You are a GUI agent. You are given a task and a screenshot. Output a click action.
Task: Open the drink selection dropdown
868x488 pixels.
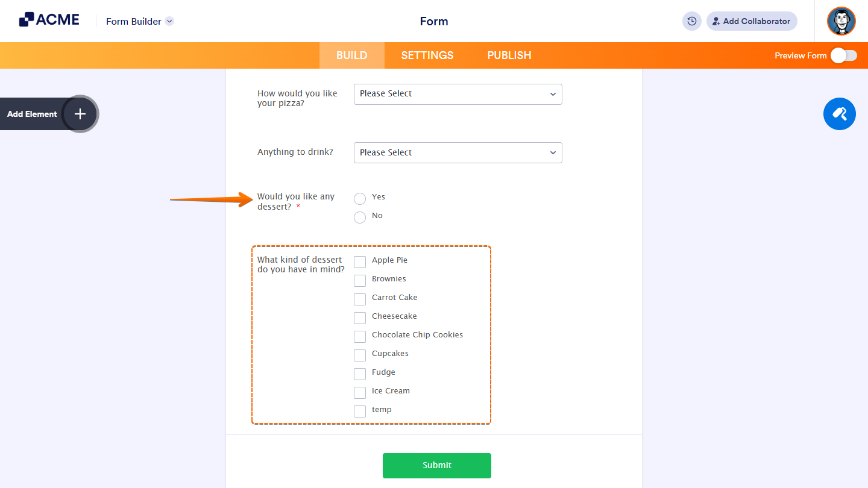click(458, 152)
